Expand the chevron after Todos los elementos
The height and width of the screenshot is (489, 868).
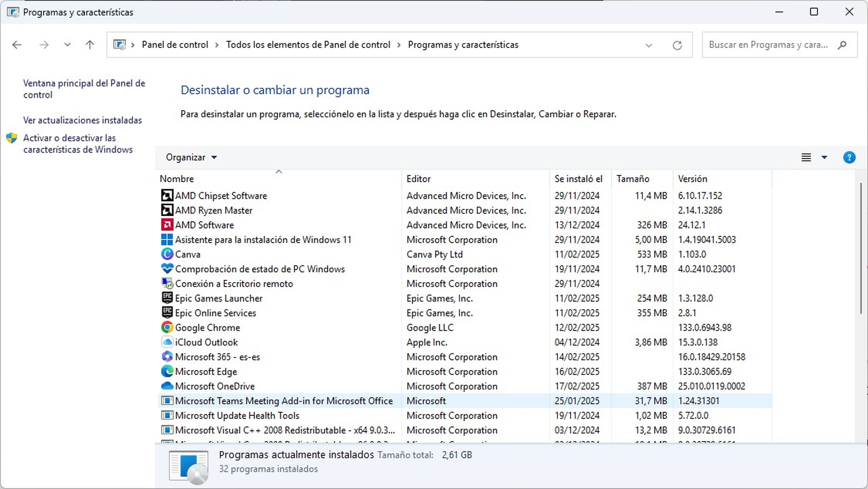point(399,45)
